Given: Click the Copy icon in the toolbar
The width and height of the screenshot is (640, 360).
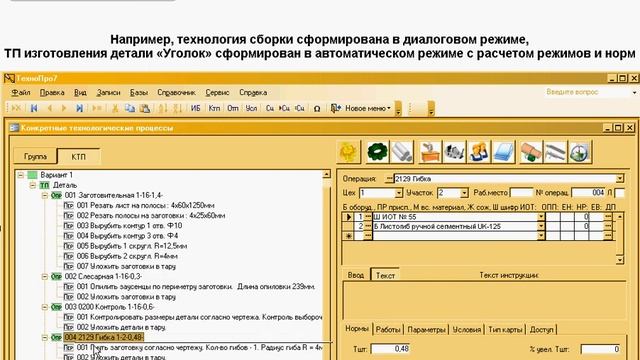Looking at the screenshot, I should (130, 108).
